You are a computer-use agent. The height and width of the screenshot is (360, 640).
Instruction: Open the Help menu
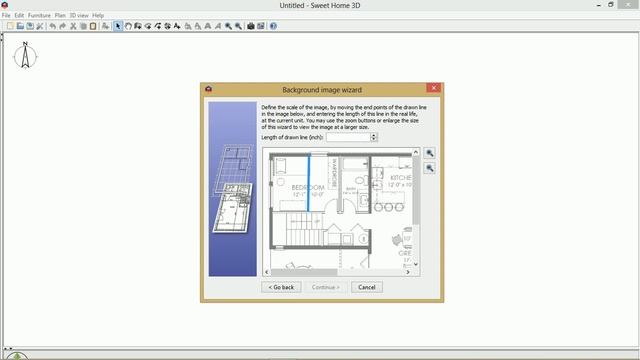click(98, 16)
